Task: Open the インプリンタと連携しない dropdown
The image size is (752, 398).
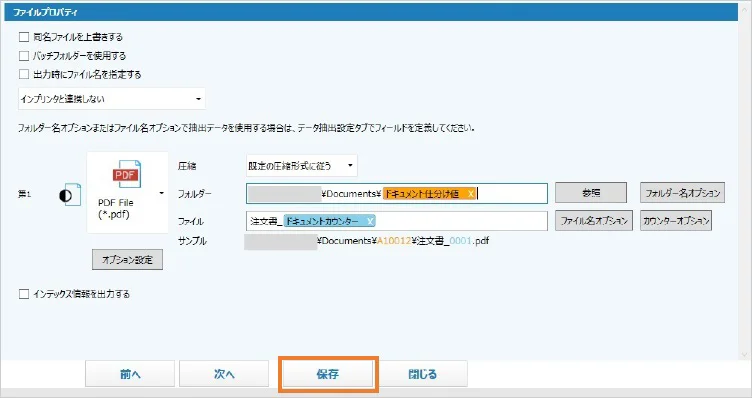Action: 112,99
